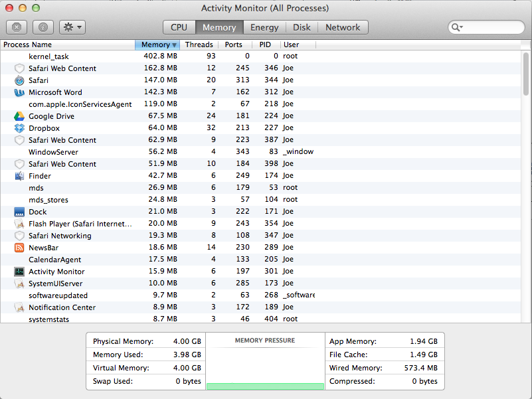The image size is (532, 399).
Task: Click the Google Drive icon
Action: pos(19,116)
